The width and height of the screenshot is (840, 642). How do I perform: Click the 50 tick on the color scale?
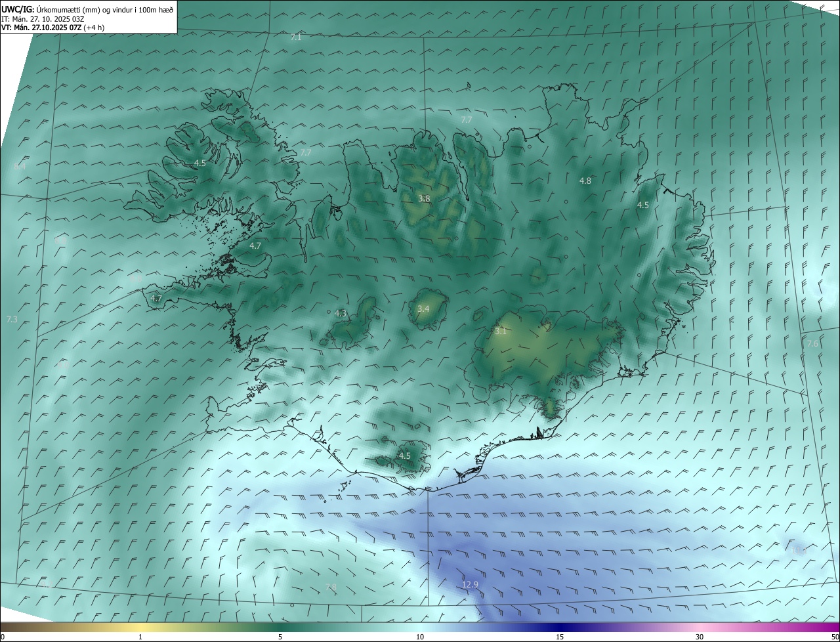point(835,637)
